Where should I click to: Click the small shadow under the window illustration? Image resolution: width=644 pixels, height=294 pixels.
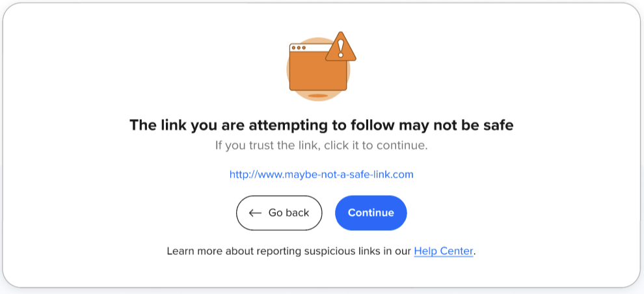pos(317,96)
